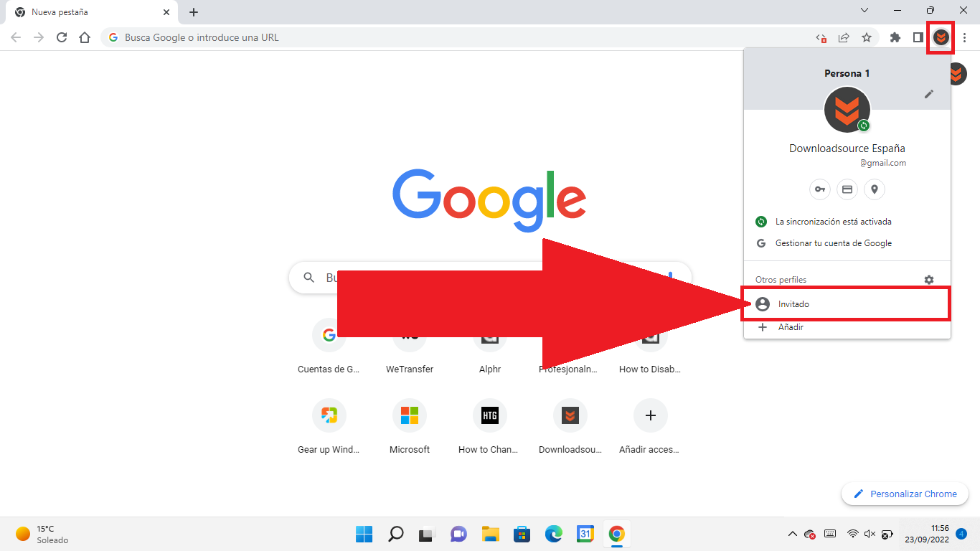
Task: Expand hidden tray icons chevron
Action: [792, 534]
